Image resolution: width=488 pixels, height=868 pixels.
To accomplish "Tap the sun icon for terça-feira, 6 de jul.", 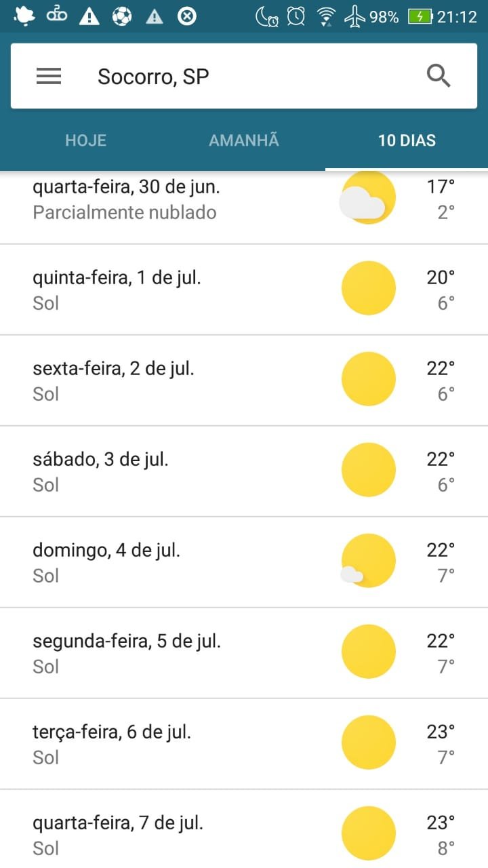I will point(368,743).
